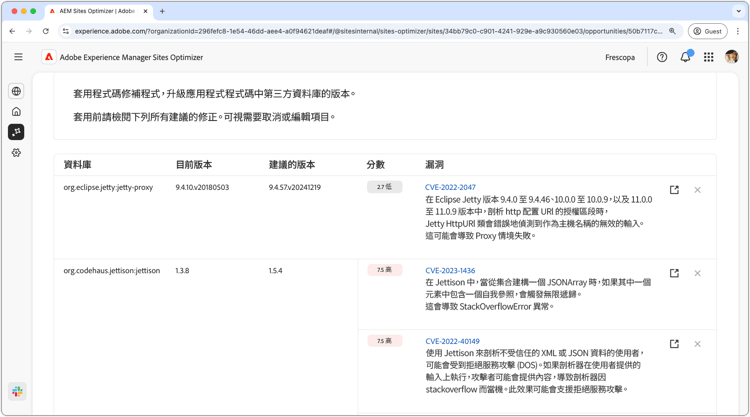This screenshot has height=417, width=750.
Task: Open the globe sites icon in sidebar
Action: tap(16, 91)
